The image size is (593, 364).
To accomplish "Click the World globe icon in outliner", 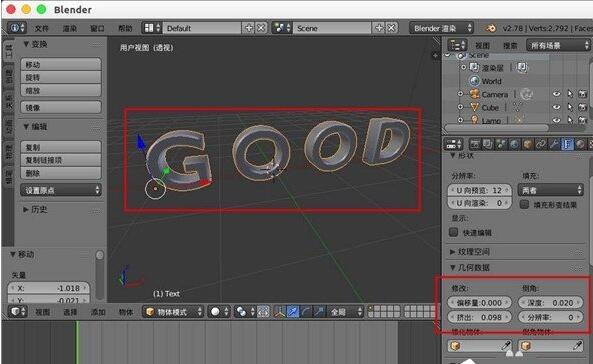I will coord(474,81).
